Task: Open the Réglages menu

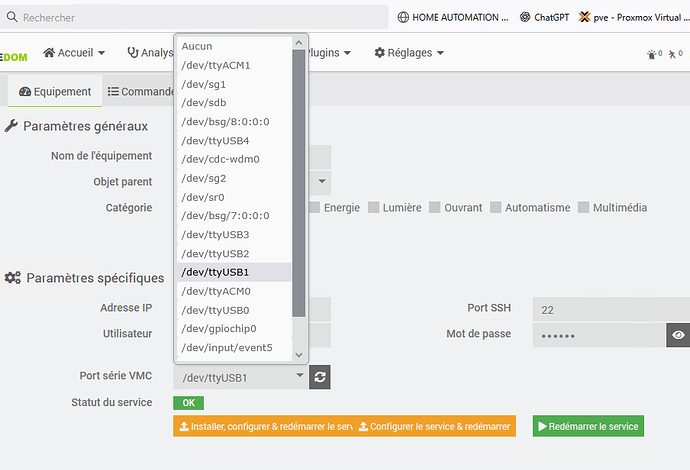Action: coord(409,53)
